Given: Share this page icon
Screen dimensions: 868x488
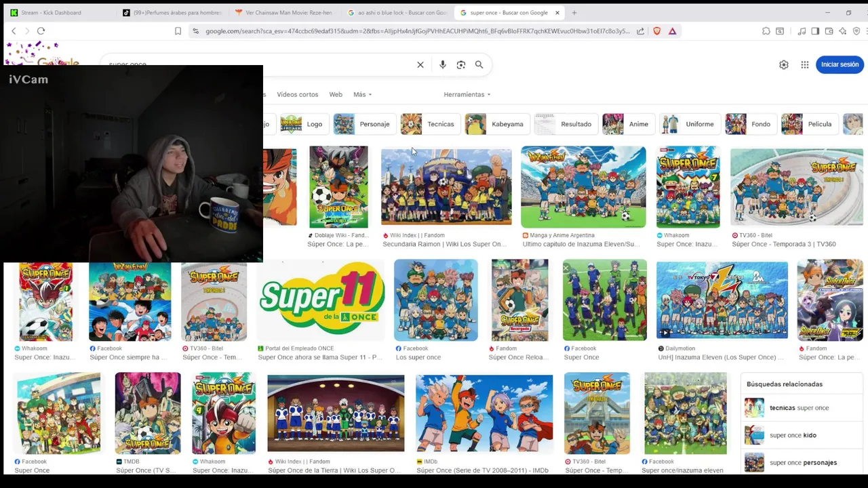Looking at the screenshot, I should coord(640,31).
